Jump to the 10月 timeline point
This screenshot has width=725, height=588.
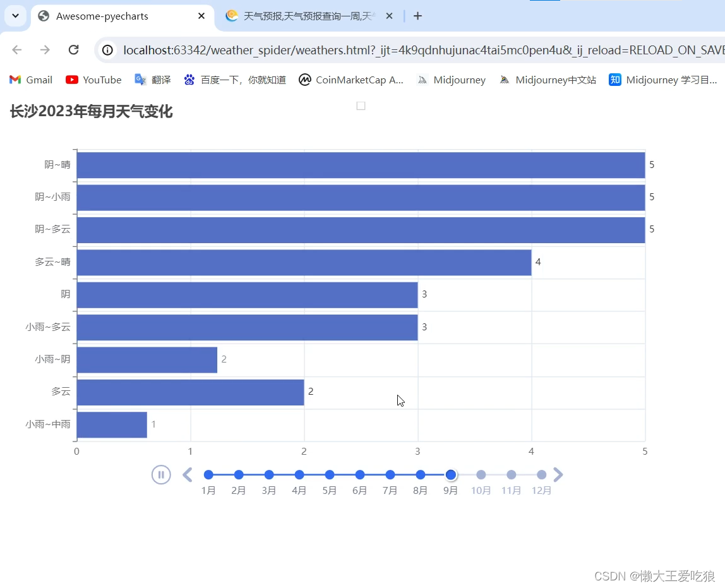481,475
